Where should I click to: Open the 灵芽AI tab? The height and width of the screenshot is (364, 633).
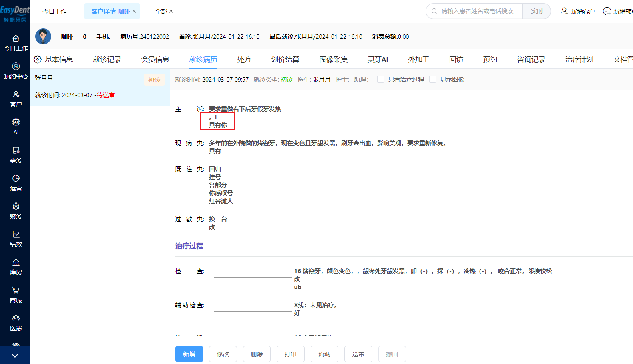click(x=378, y=60)
